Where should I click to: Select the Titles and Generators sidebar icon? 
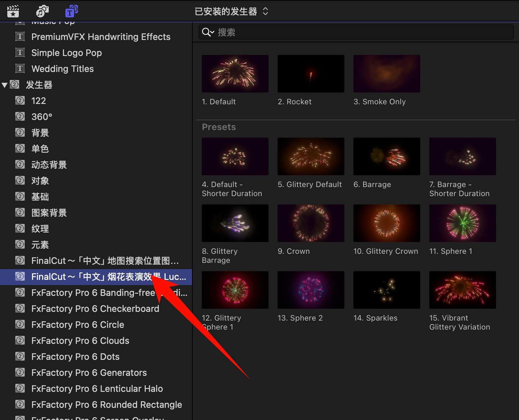click(x=71, y=11)
